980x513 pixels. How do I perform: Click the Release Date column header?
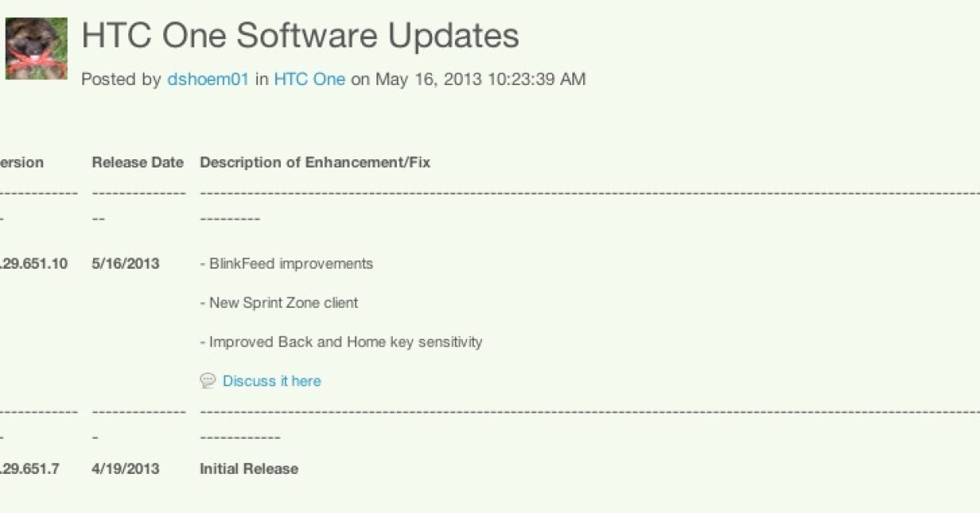pos(137,163)
